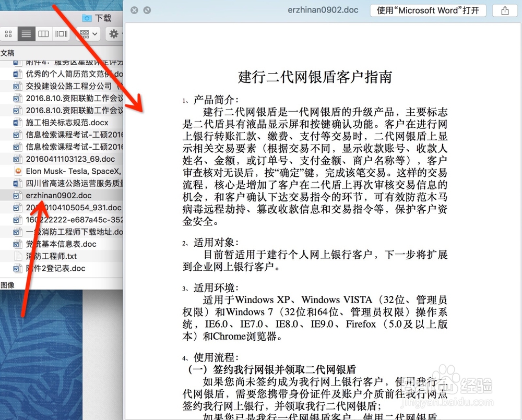This screenshot has height=420, width=522.
Task: Select 四川省高速公路运营服务 document
Action: (62, 183)
